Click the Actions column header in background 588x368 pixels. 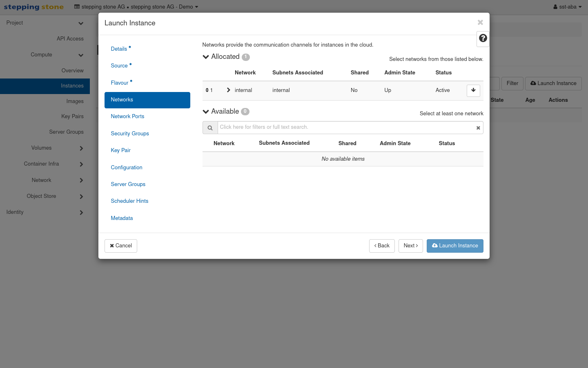[558, 100]
